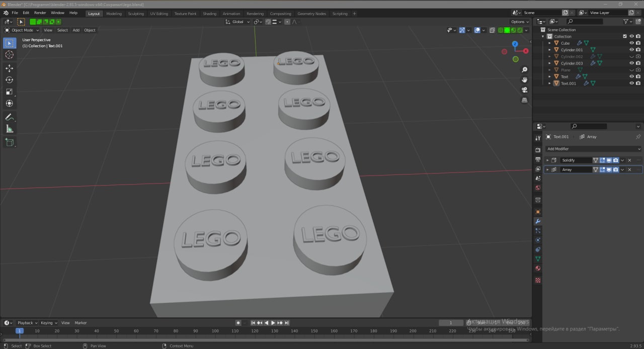Open Global transform orientation dropdown
644x349 pixels.
coord(237,22)
